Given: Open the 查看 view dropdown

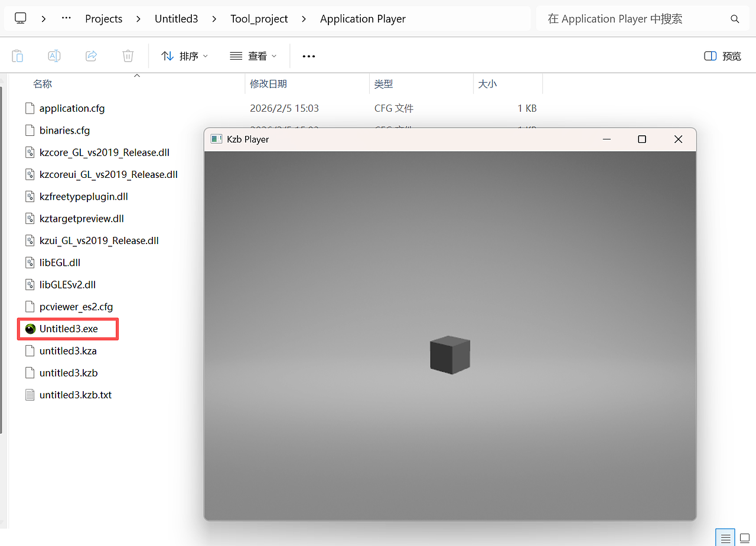Looking at the screenshot, I should click(253, 56).
